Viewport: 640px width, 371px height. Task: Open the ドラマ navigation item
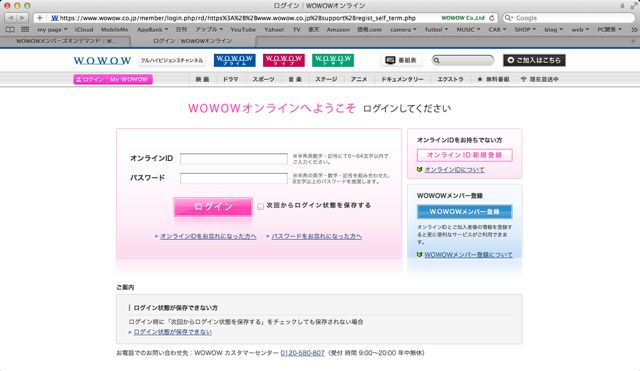pyautogui.click(x=231, y=79)
